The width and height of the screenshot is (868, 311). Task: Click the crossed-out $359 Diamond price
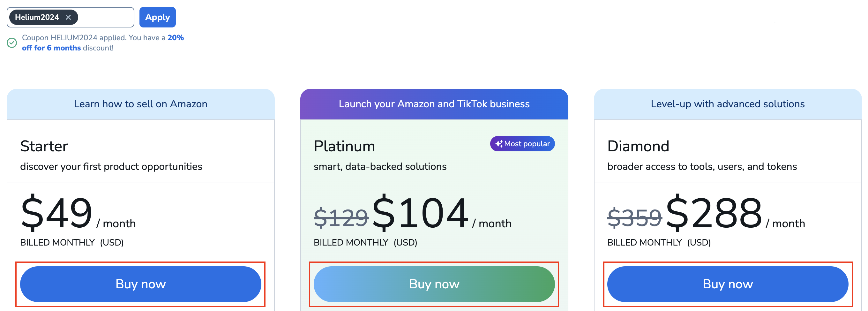634,217
